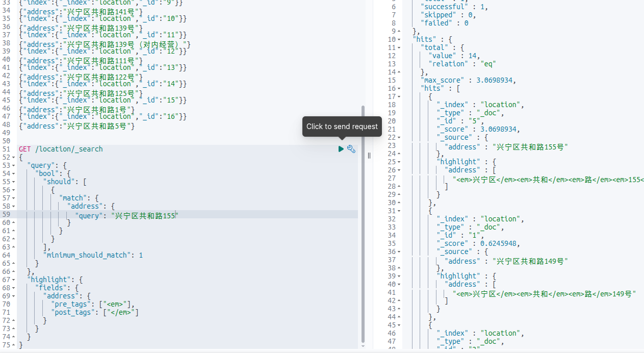This screenshot has width=644, height=353.
Task: Click response "failed" : 0 line
Action: tap(444, 23)
